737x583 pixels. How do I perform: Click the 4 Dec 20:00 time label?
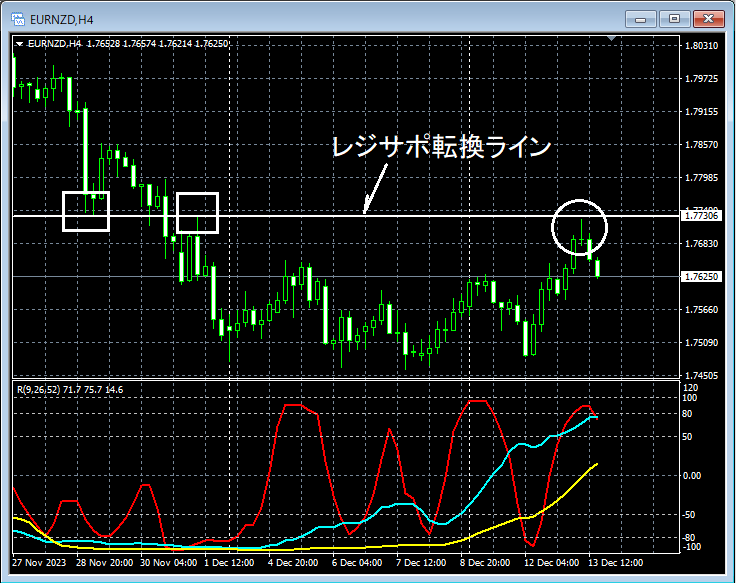[293, 563]
